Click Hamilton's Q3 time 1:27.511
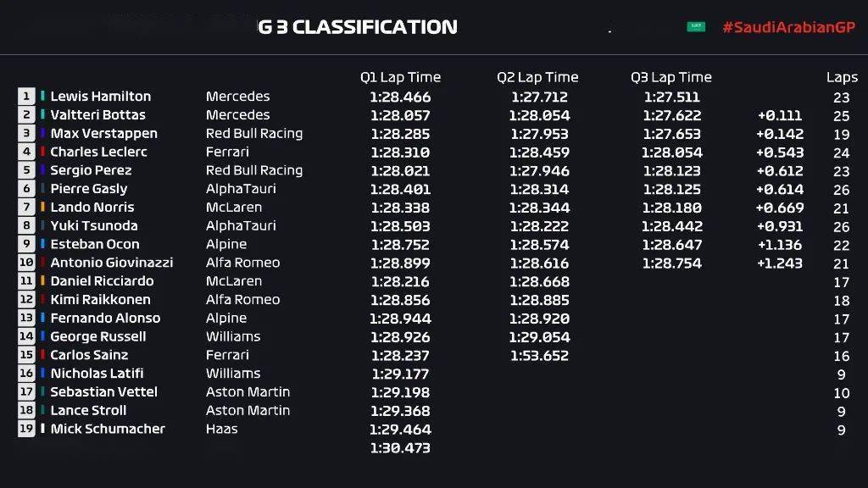This screenshot has width=868, height=488. [672, 97]
